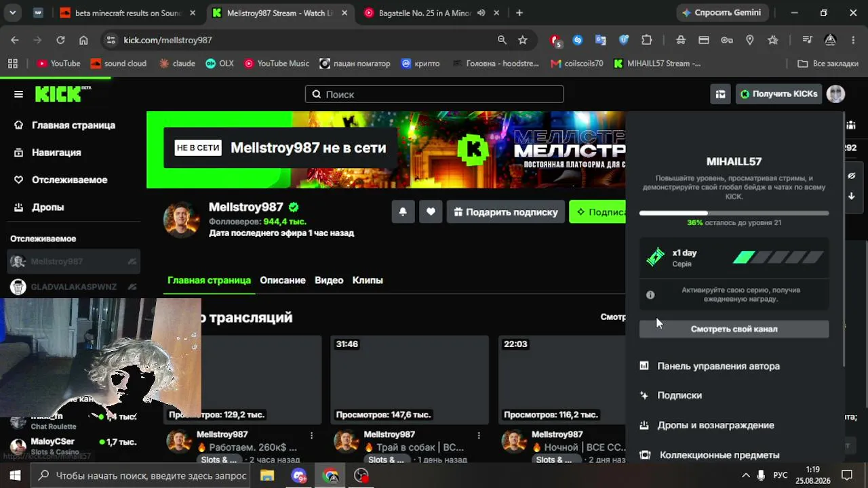Select GLADVALAKASPWNZ in followed channels
The image size is (868, 488).
(73, 287)
